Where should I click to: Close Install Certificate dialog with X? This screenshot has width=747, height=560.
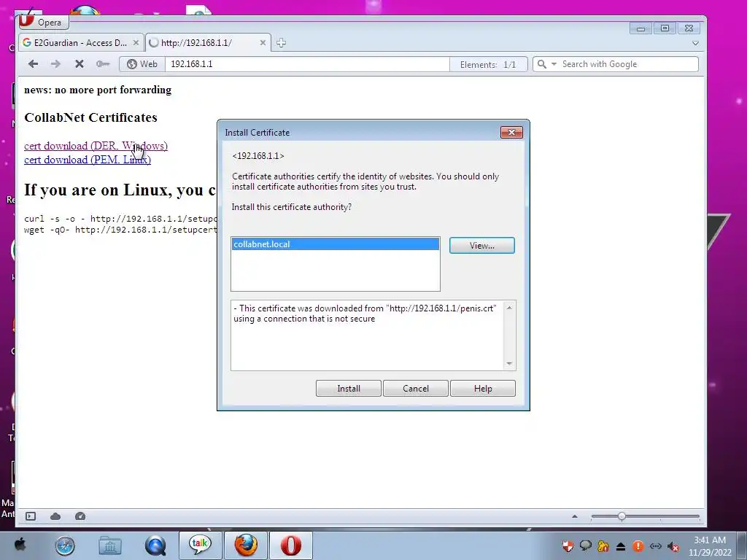511,133
